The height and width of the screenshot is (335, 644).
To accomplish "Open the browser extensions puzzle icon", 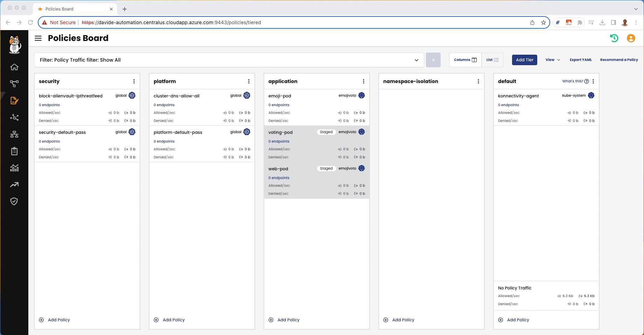I will 580,22.
